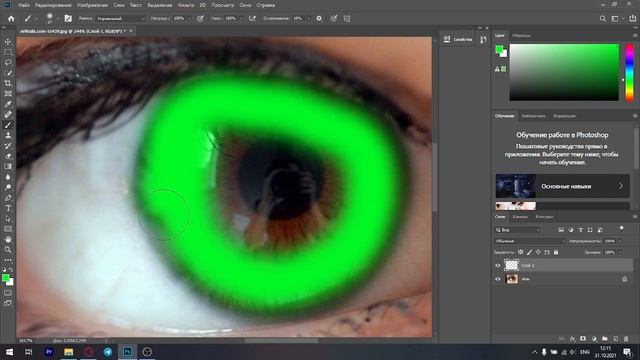
Task: Toggle pixel layers filter in Layers panel
Action: click(561, 230)
